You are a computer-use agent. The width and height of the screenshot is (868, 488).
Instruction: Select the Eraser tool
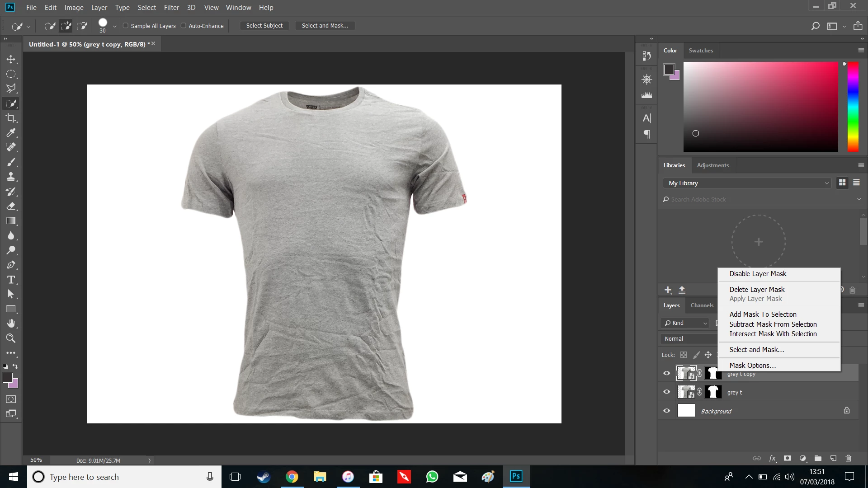tap(11, 206)
